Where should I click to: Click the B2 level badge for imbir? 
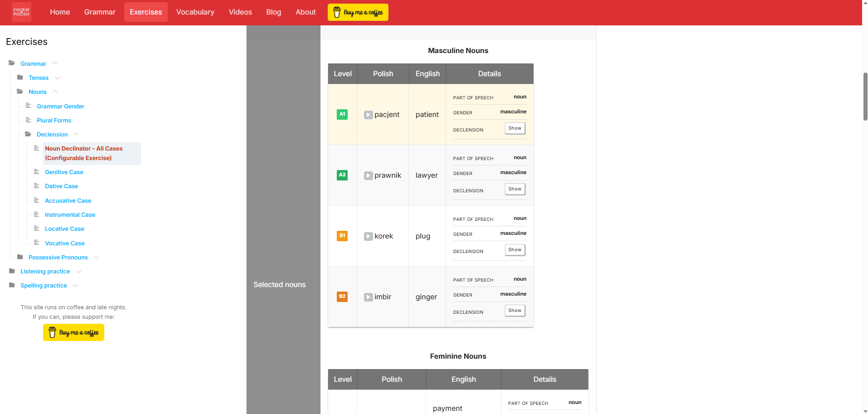(x=342, y=297)
